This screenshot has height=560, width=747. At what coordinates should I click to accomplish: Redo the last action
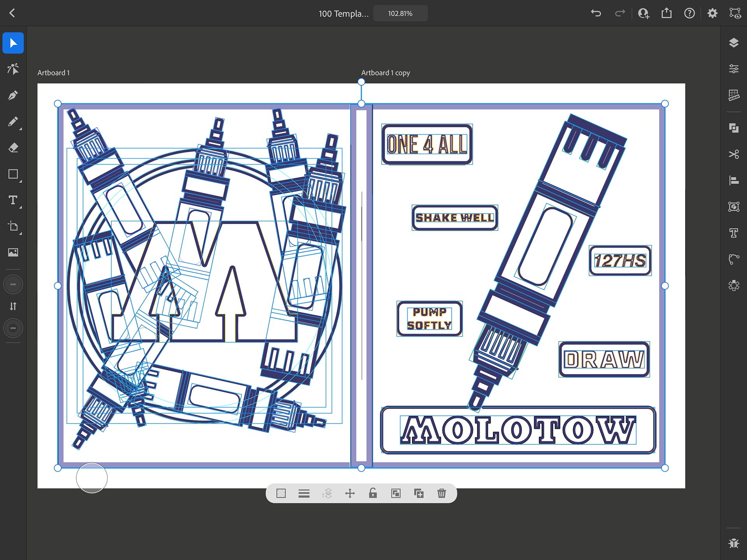tap(620, 13)
